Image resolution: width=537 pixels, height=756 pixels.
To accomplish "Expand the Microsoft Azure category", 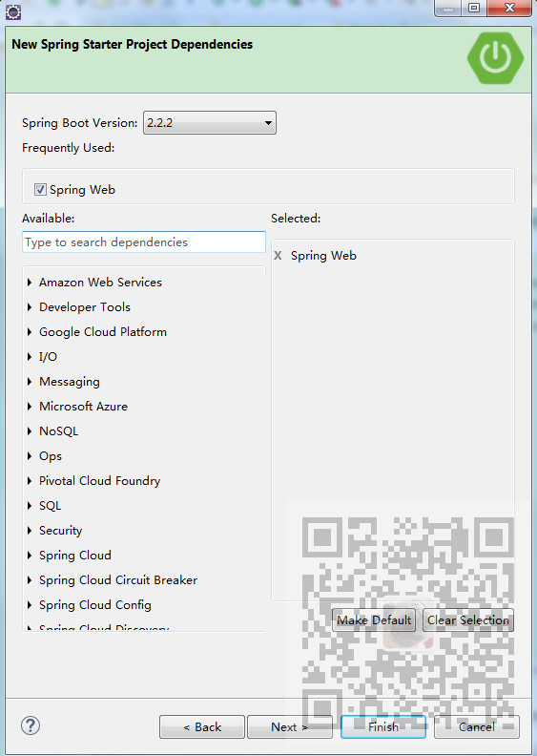I will (x=30, y=407).
